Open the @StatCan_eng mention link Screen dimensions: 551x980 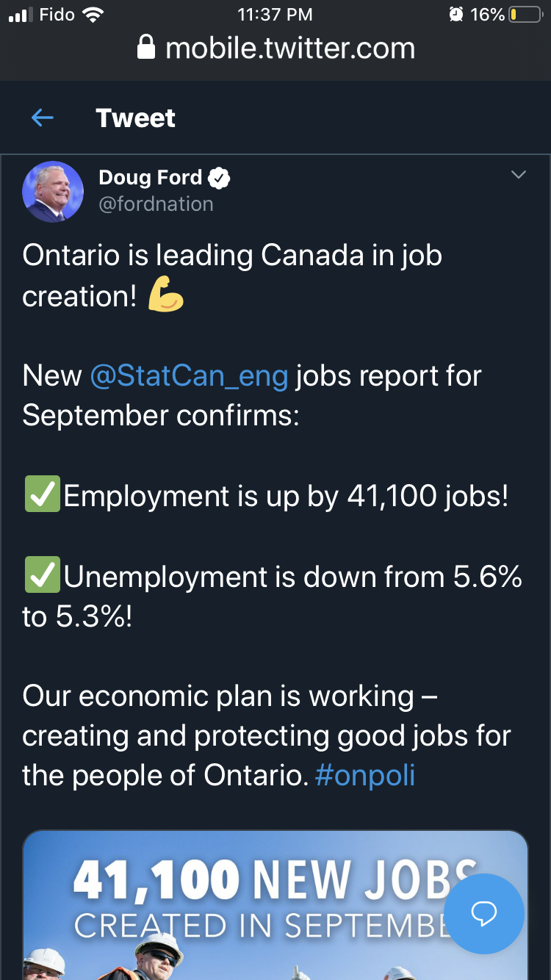coord(189,376)
